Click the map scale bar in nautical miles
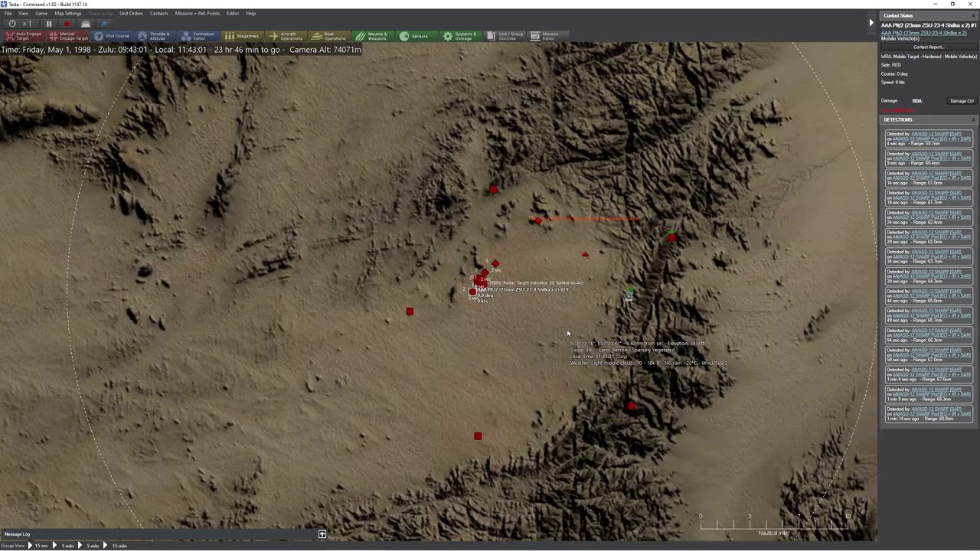980x551 pixels. [773, 524]
